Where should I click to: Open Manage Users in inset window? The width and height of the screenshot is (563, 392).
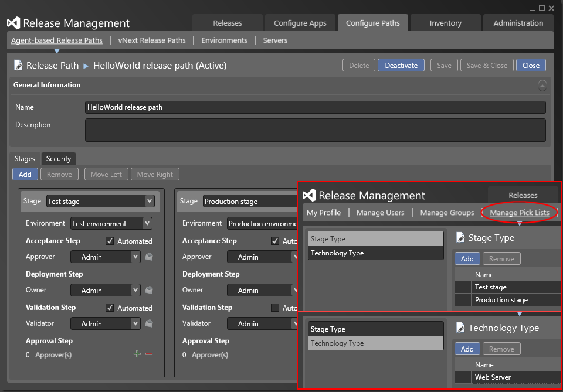pyautogui.click(x=380, y=212)
